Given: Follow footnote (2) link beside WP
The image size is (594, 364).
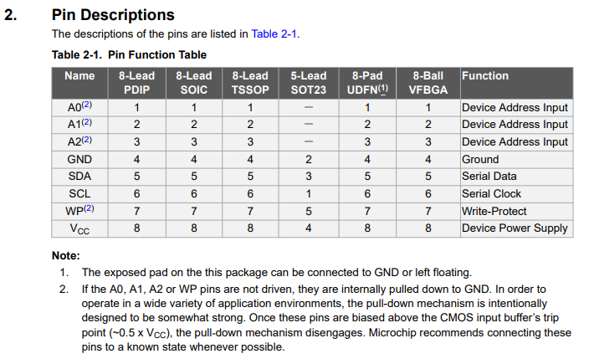Looking at the screenshot, I should tap(89, 208).
